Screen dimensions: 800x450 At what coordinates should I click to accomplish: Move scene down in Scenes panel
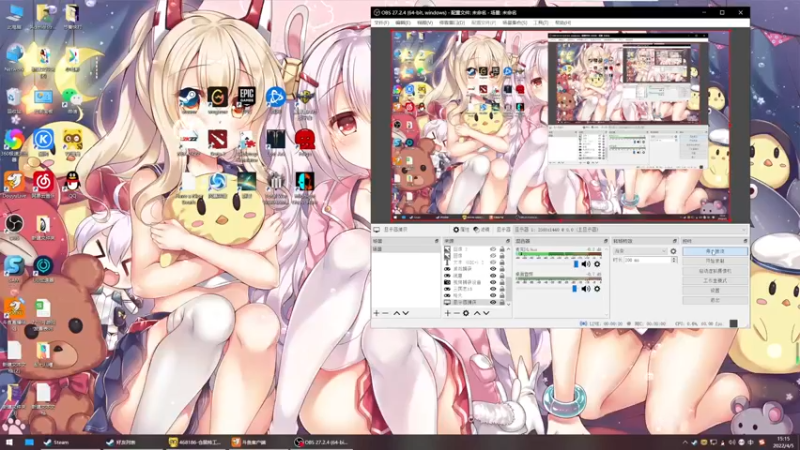coord(406,313)
